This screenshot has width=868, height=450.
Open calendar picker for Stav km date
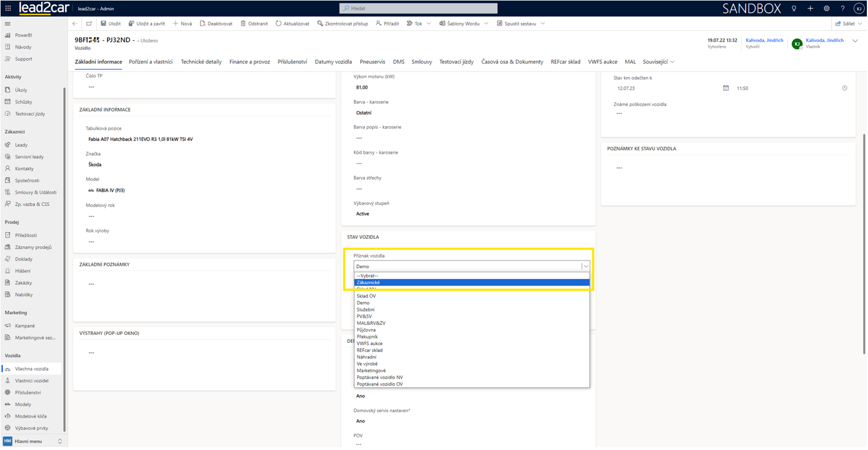(x=725, y=88)
